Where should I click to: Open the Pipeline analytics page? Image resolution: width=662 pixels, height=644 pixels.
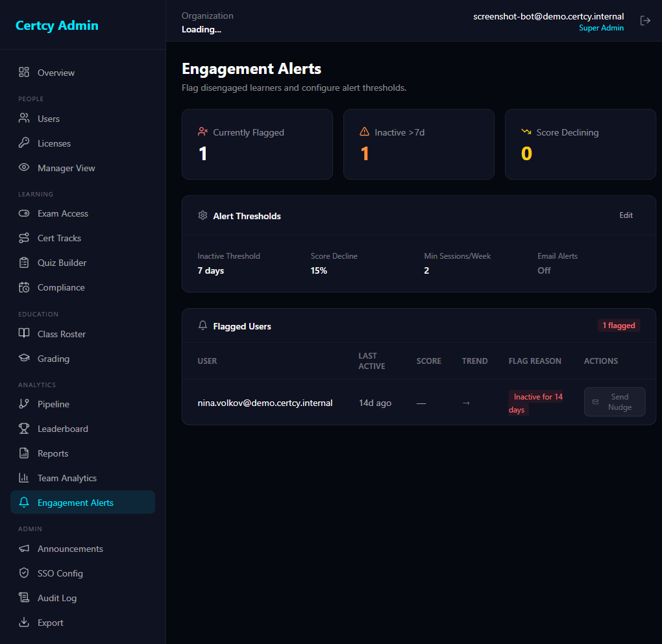click(x=83, y=404)
